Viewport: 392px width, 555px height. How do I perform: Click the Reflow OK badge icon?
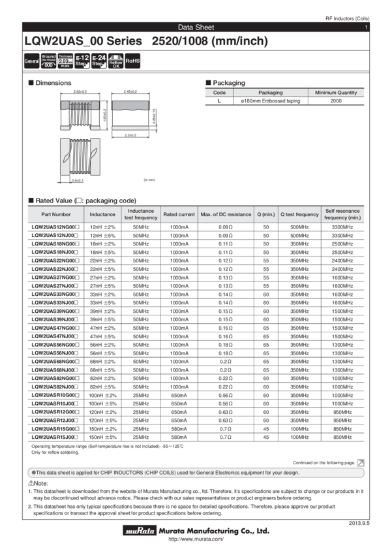(x=115, y=61)
